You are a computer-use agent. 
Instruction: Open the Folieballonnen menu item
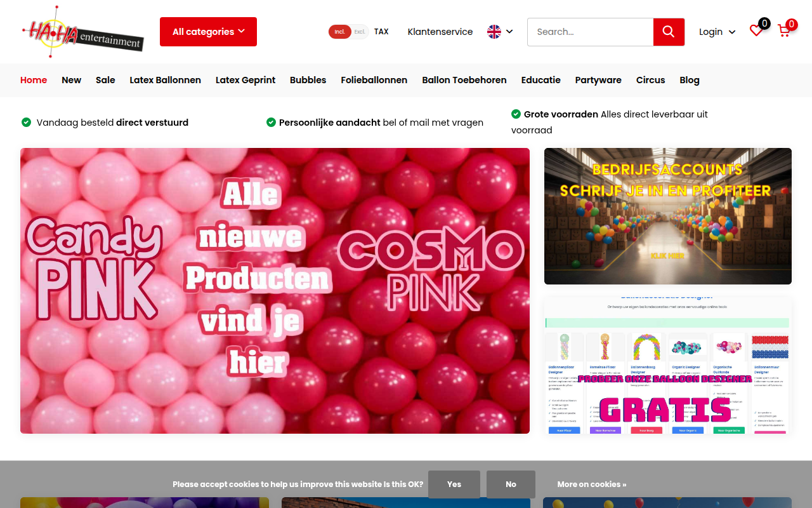[x=374, y=80]
